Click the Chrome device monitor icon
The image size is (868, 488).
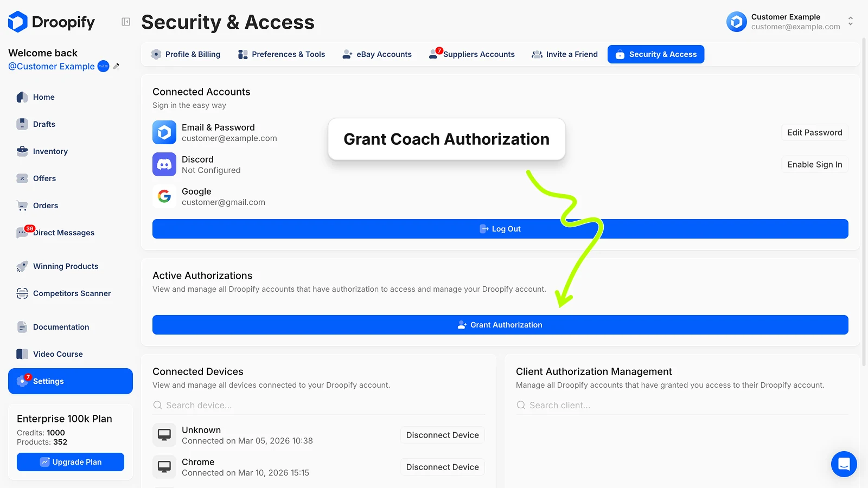click(164, 467)
